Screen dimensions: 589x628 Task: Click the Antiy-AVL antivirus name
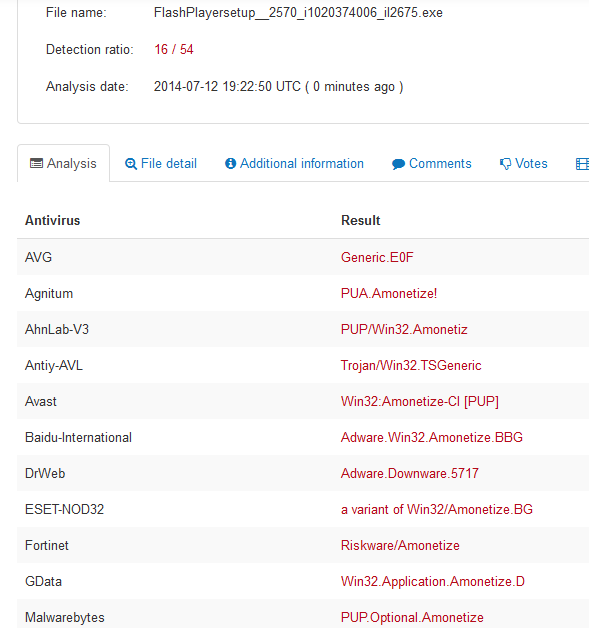[54, 365]
